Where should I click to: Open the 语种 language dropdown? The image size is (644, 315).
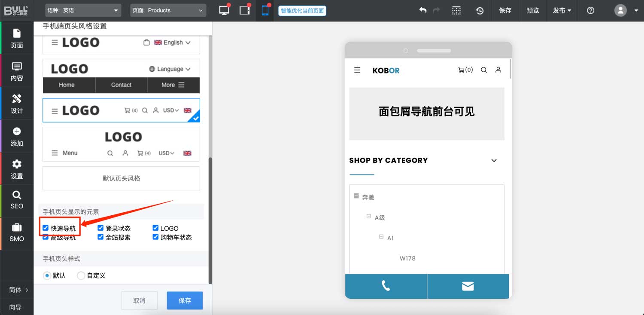click(83, 10)
